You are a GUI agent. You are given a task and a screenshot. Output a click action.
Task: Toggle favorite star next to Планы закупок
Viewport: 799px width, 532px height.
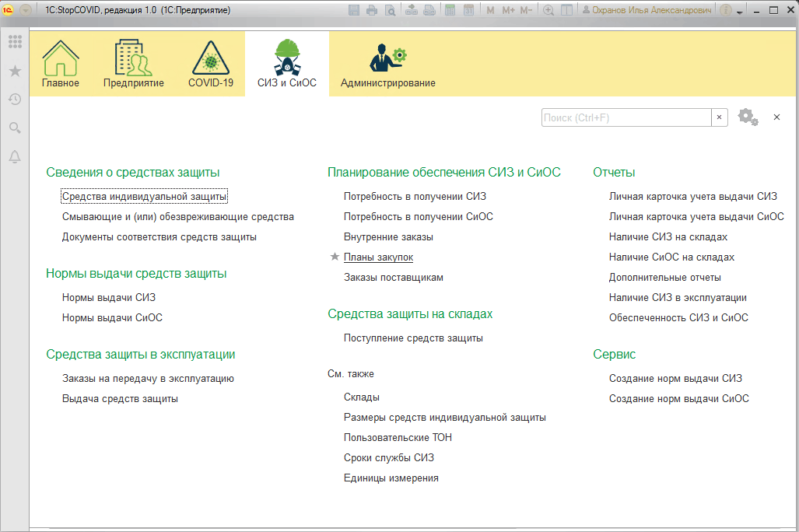335,257
